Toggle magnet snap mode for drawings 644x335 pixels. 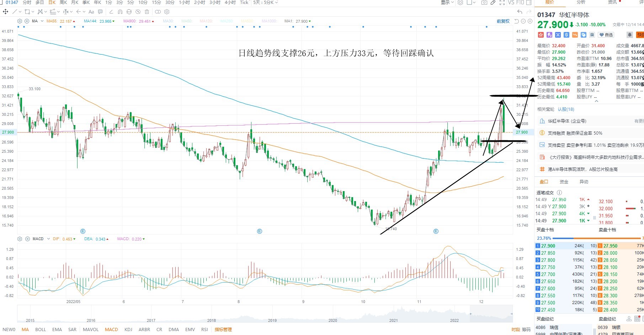[120, 12]
